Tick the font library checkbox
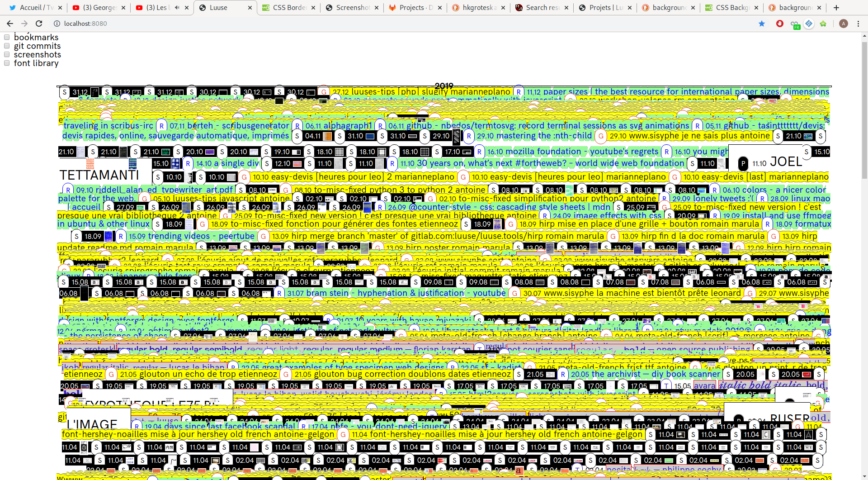This screenshot has height=480, width=868. [7, 63]
